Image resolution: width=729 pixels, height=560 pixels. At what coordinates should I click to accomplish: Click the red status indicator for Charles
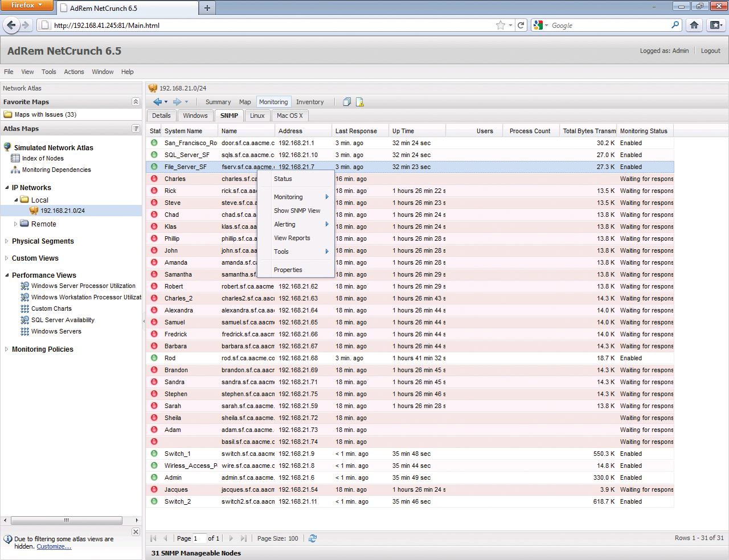coord(153,179)
